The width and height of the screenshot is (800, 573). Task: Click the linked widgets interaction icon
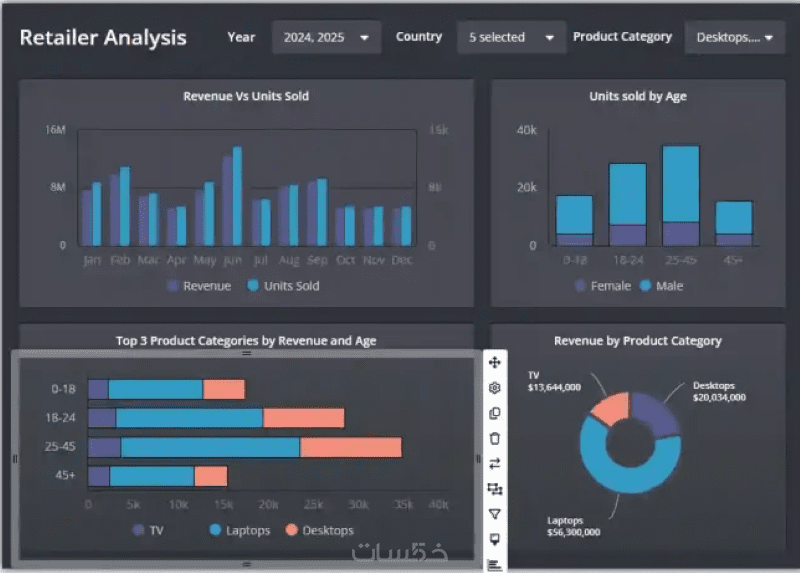pos(494,489)
